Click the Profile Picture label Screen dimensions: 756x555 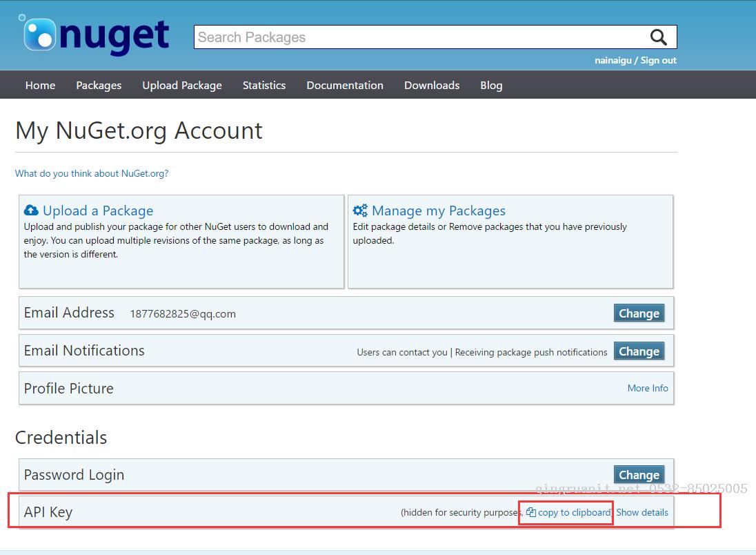tap(69, 389)
